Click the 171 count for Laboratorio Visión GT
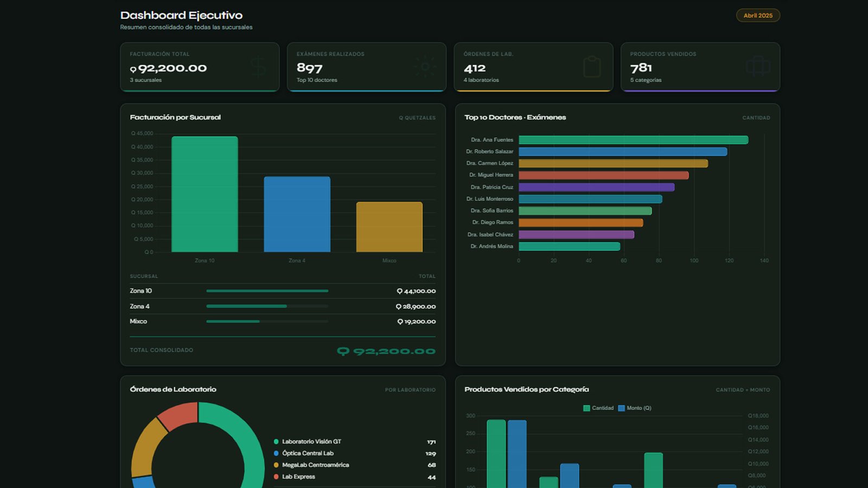The width and height of the screenshot is (868, 488). point(431,442)
